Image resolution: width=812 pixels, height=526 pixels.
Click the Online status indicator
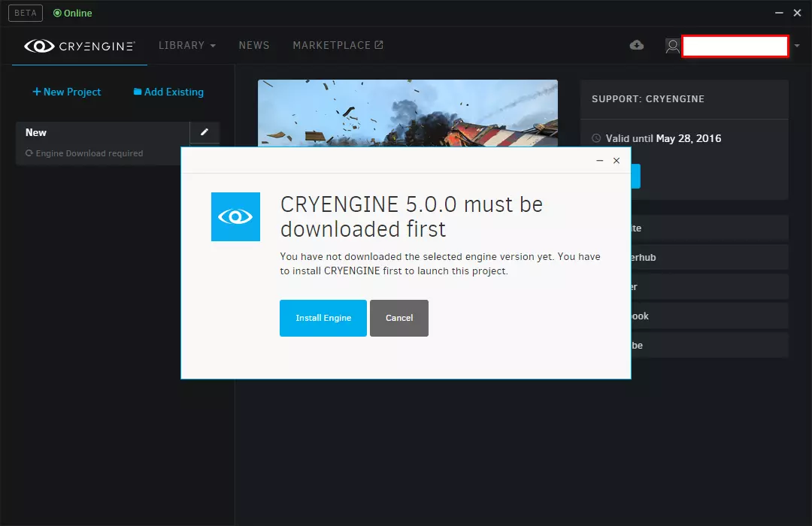click(x=72, y=13)
